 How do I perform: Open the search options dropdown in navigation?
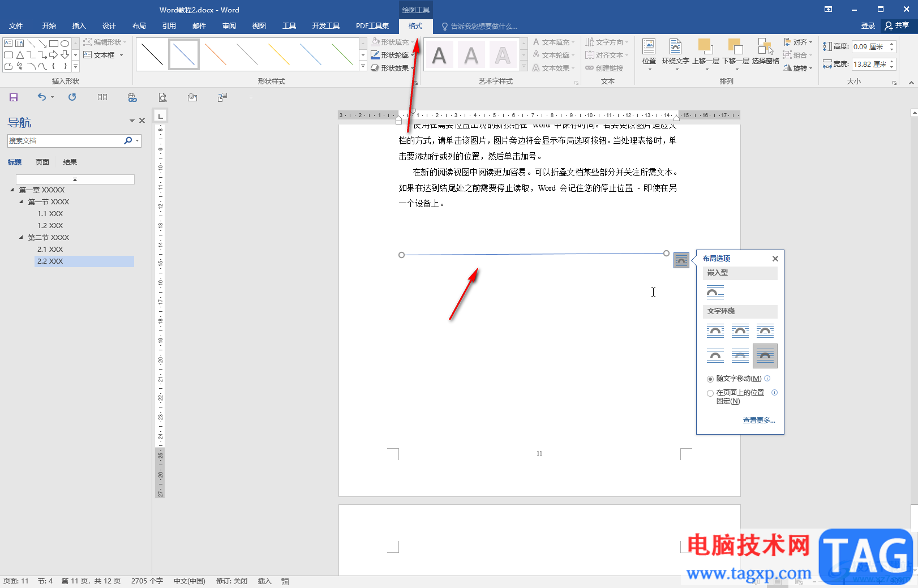click(x=138, y=140)
